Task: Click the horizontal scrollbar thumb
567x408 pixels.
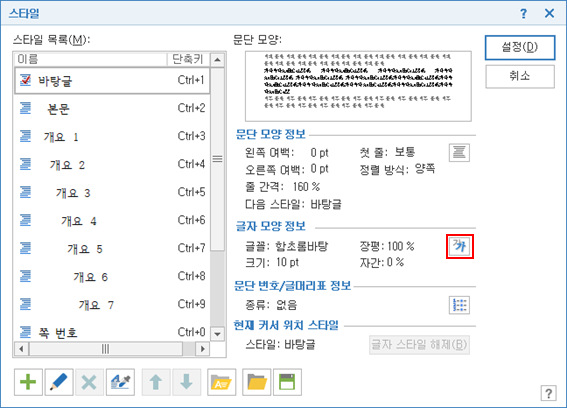Action: (x=106, y=349)
